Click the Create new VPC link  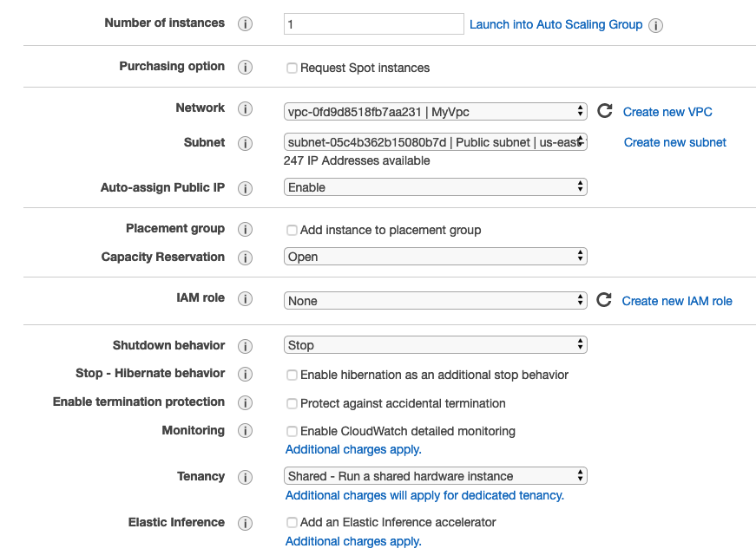click(667, 112)
